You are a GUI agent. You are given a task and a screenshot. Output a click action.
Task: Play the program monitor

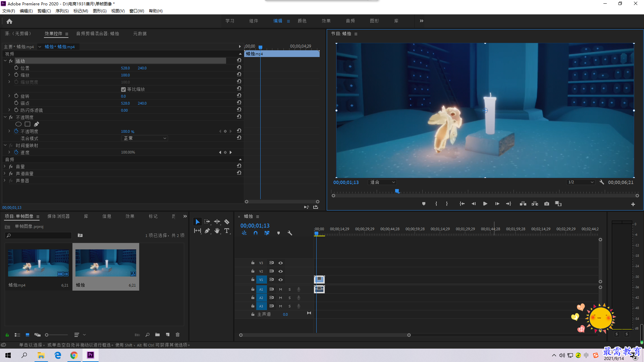(x=485, y=204)
